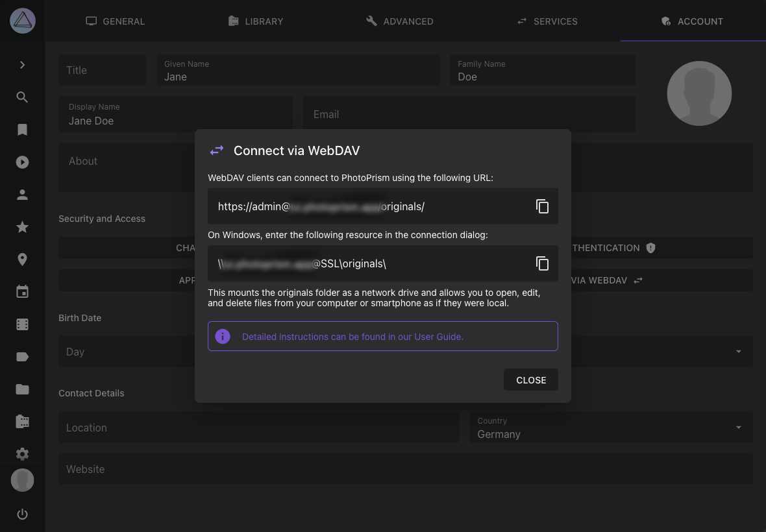Open Places with the map pin icon
The height and width of the screenshot is (532, 766).
22,259
